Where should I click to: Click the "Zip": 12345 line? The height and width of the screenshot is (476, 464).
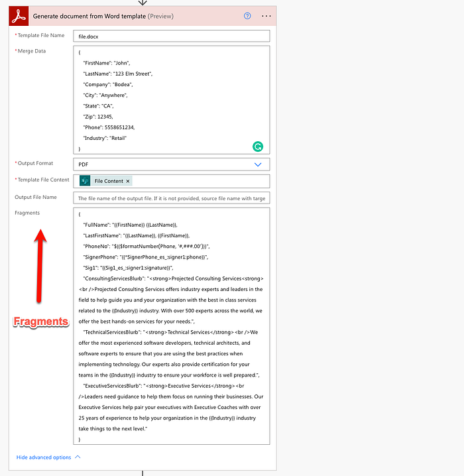pos(98,117)
